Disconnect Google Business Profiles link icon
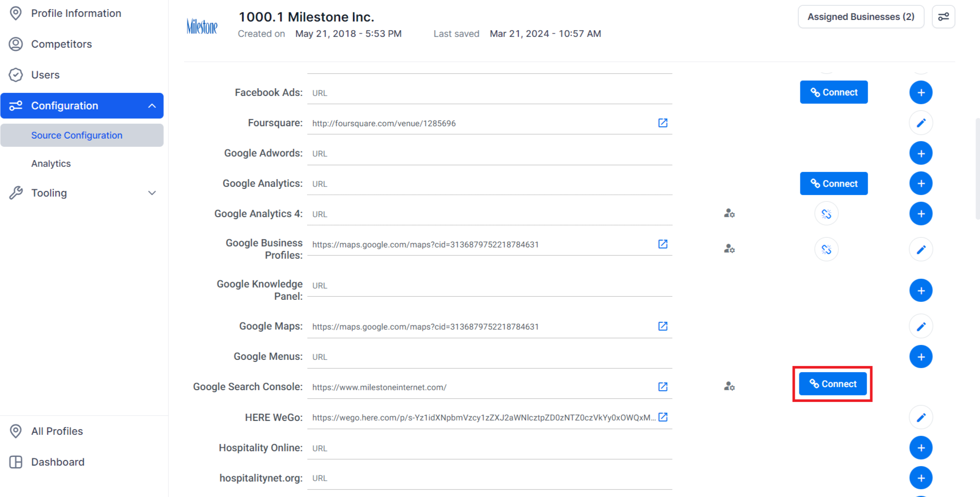Screen dimensions: 980x497 (827, 250)
